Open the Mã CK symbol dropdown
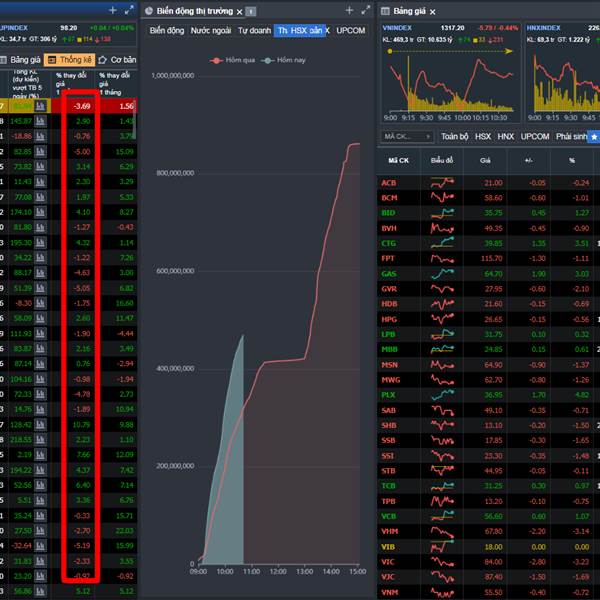Image resolution: width=600 pixels, height=600 pixels. coord(407,136)
